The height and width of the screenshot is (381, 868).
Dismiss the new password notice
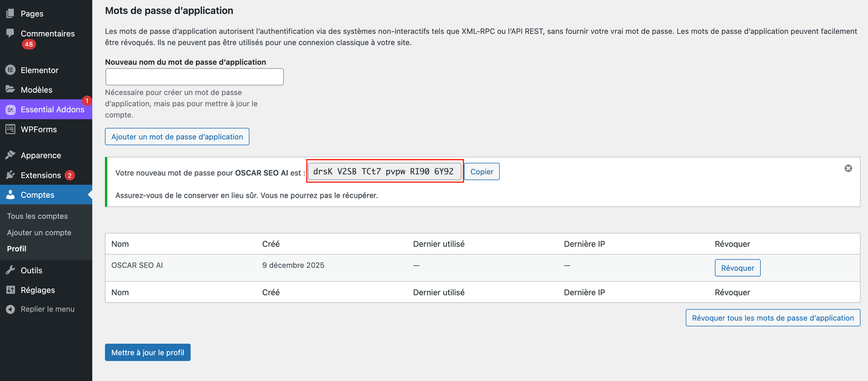(x=848, y=169)
